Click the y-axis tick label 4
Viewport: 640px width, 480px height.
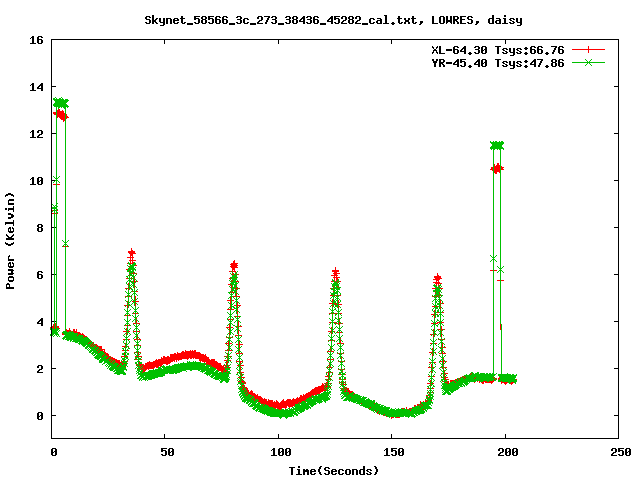[40, 322]
